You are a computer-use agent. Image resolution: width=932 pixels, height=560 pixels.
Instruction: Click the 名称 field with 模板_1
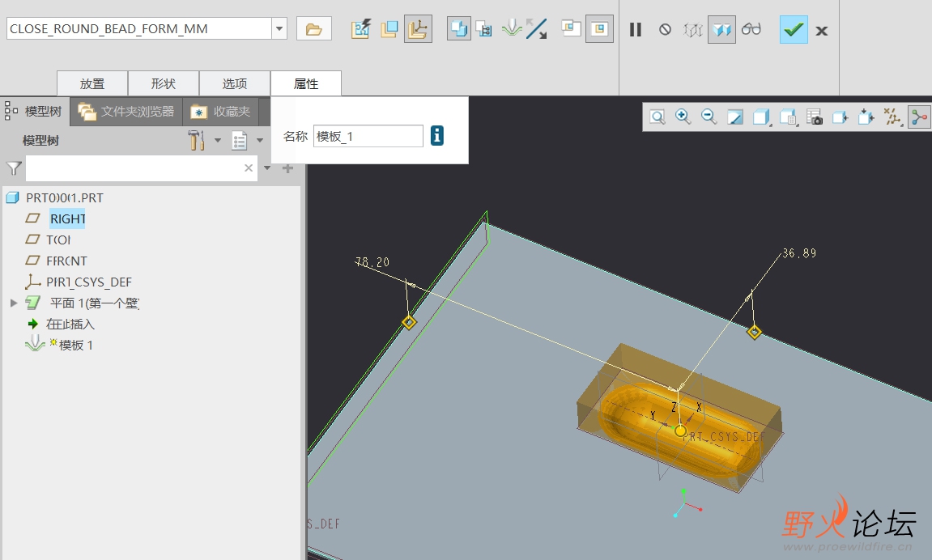coord(368,136)
